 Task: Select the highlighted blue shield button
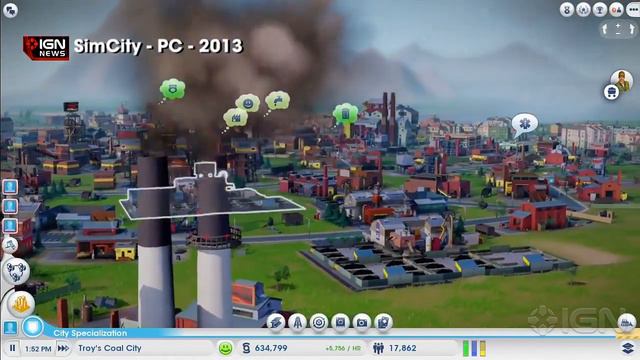click(x=33, y=327)
